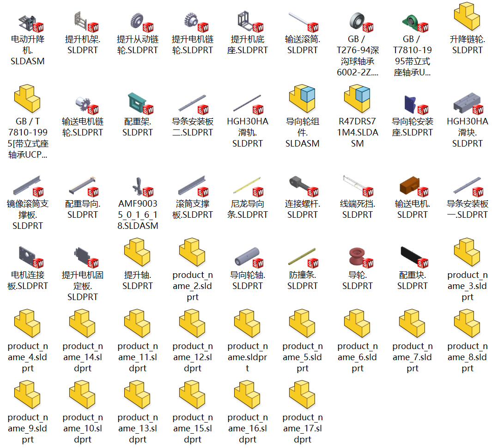Click the 连接螺杆.SLDPRT rod icon
This screenshot has width=492, height=448.
click(304, 186)
